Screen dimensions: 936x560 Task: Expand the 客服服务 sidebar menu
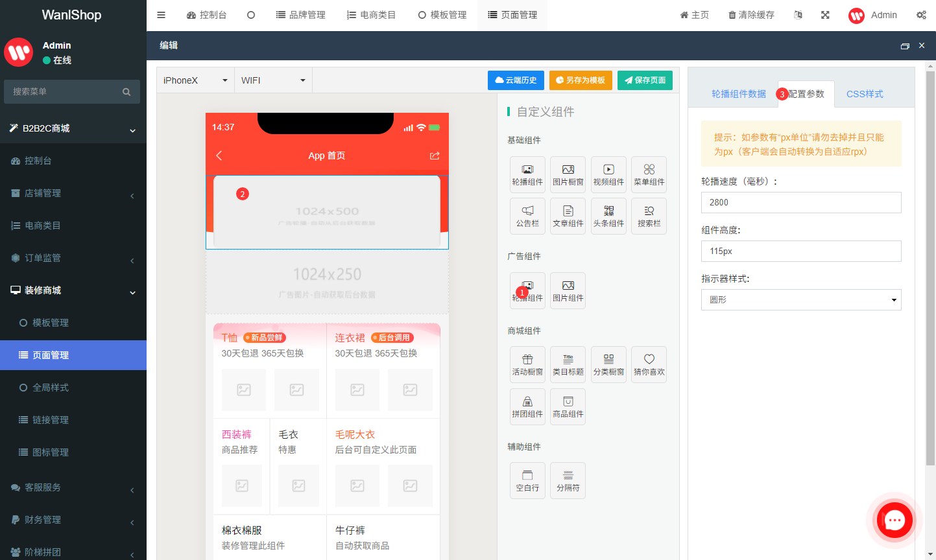pos(73,487)
